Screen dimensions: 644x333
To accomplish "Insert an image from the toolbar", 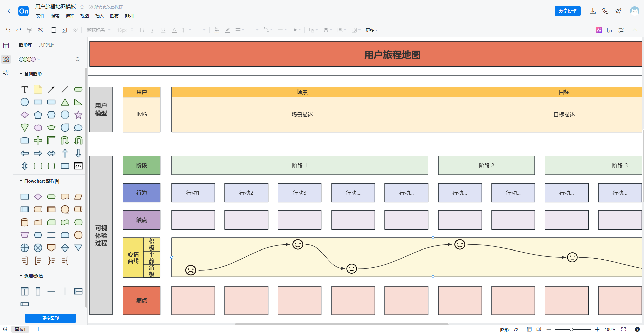I will (x=64, y=30).
